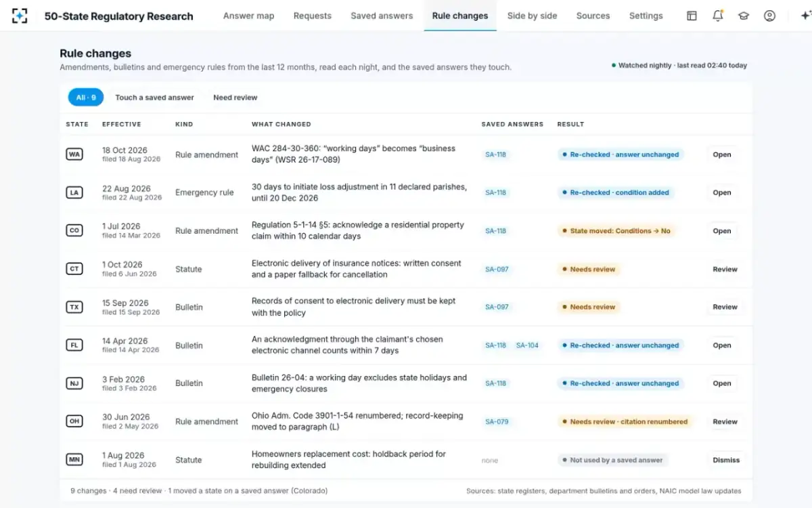Open SA-097 link in Texas row
Image resolution: width=812 pixels, height=508 pixels.
tap(497, 307)
